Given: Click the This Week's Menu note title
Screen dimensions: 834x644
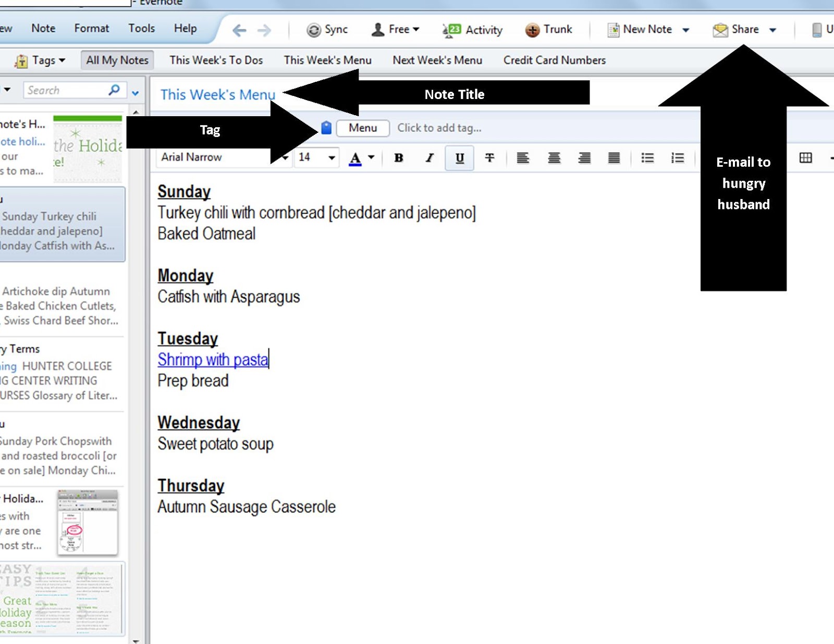Looking at the screenshot, I should point(218,95).
